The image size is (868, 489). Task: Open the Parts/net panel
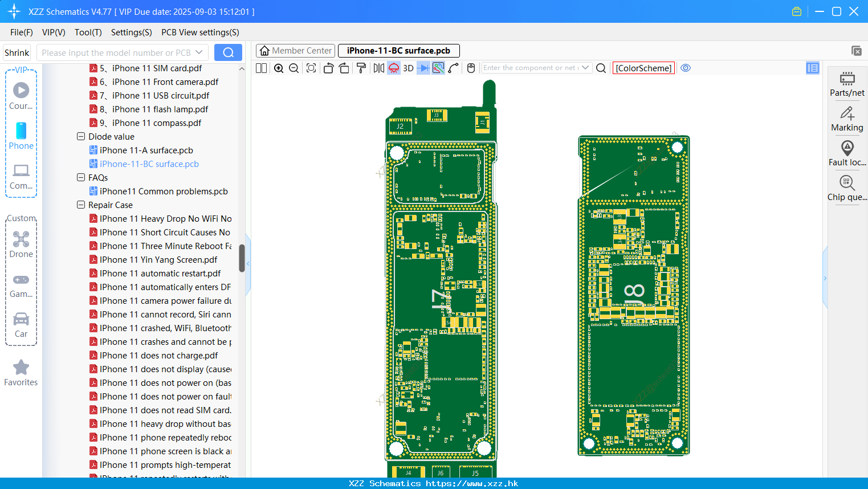pyautogui.click(x=847, y=84)
